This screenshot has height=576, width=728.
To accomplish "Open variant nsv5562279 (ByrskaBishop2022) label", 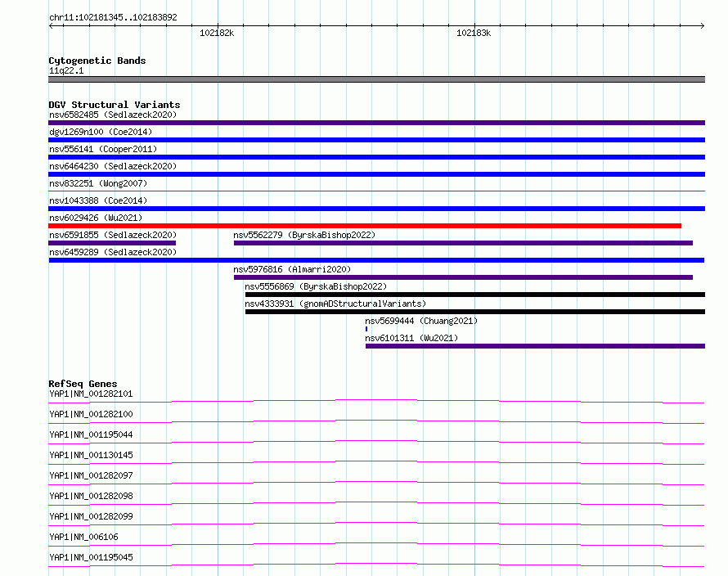I will [x=304, y=235].
